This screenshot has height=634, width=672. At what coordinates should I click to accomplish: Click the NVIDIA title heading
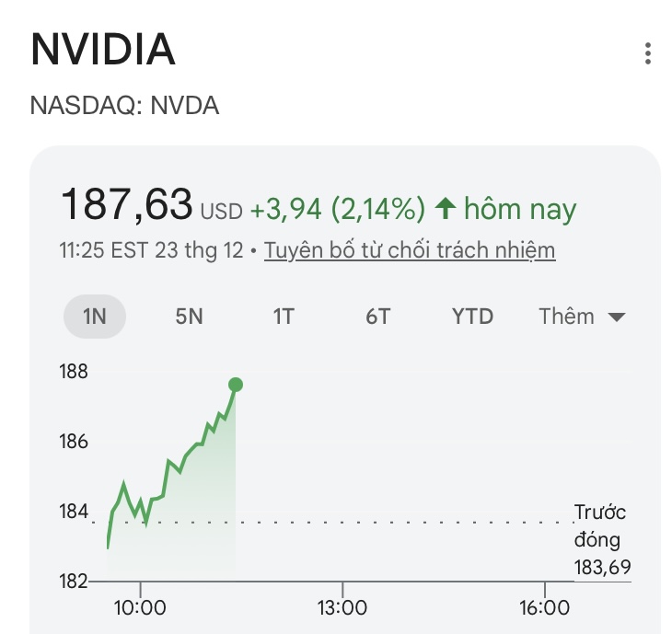(103, 51)
